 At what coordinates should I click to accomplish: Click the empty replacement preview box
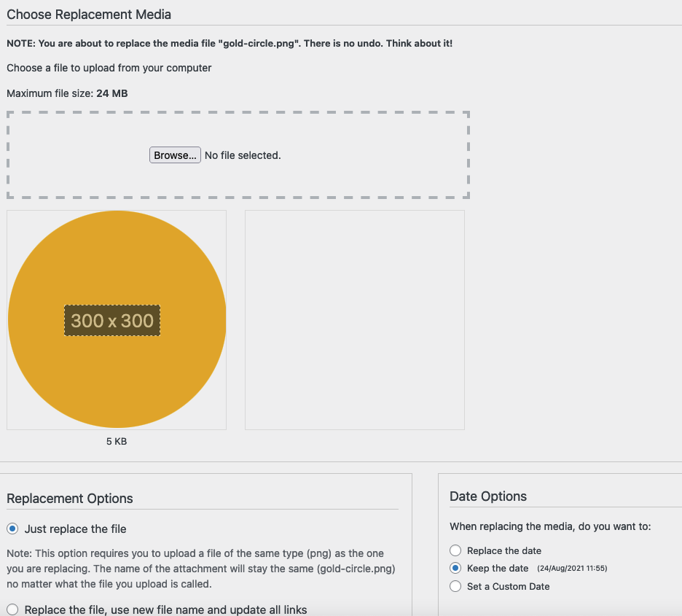click(x=355, y=320)
